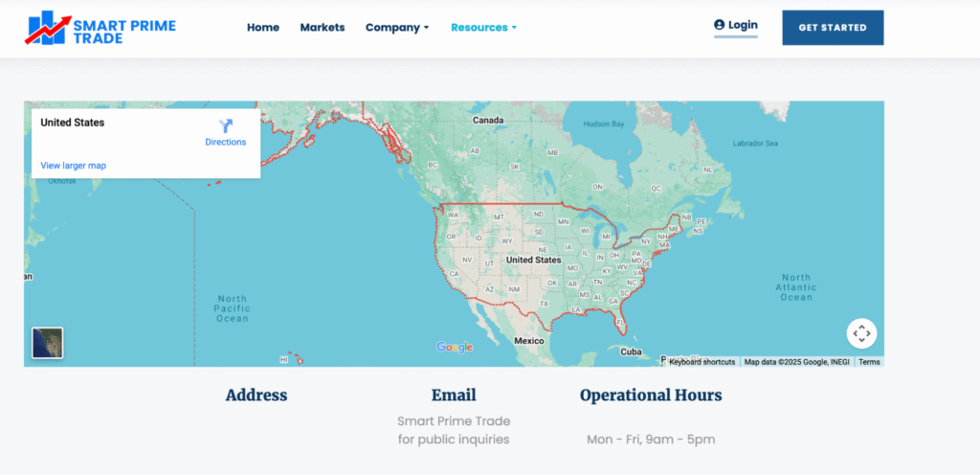Open the View larger map link
Image resolution: width=980 pixels, height=475 pixels.
[x=74, y=166]
